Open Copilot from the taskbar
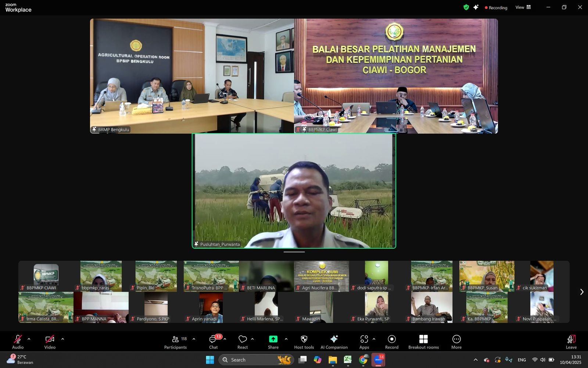This screenshot has width=588, height=368. pos(318,360)
